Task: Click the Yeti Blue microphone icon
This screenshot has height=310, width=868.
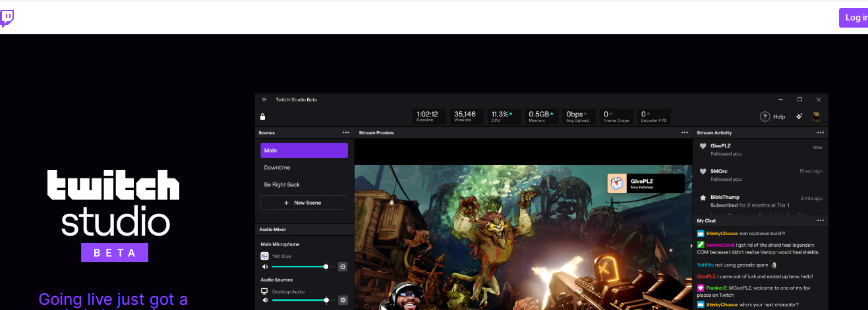Action: [265, 256]
